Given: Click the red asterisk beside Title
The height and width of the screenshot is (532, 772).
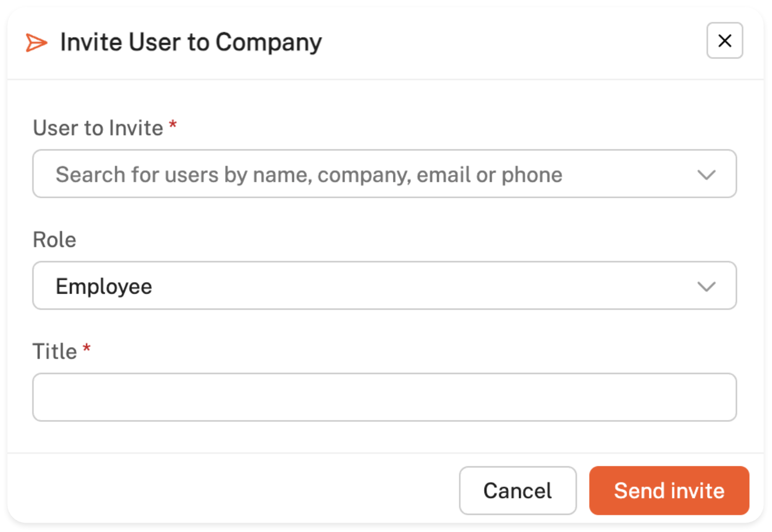Looking at the screenshot, I should [87, 349].
